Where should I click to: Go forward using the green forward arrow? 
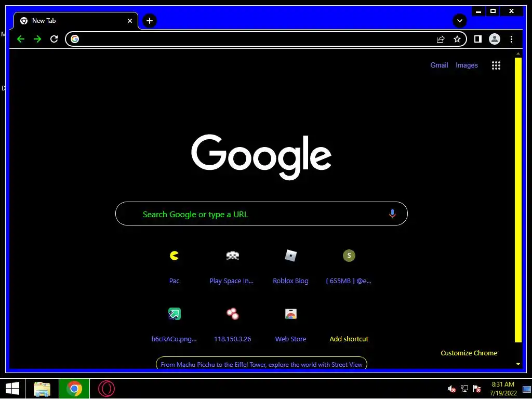[37, 39]
